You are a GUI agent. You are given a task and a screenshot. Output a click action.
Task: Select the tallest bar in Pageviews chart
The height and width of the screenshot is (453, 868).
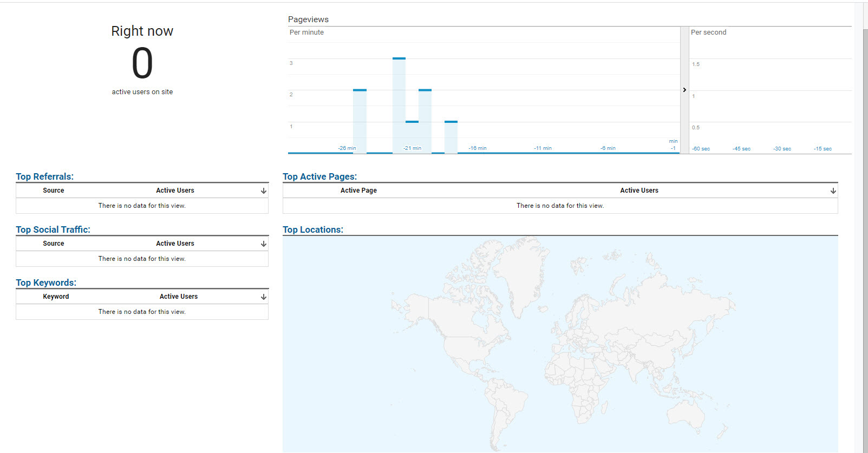[x=399, y=106]
